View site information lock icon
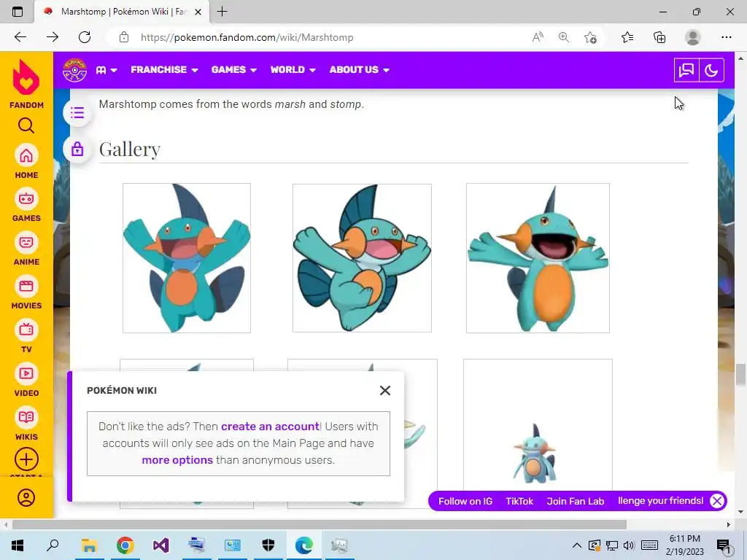The height and width of the screenshot is (560, 747). click(x=124, y=37)
